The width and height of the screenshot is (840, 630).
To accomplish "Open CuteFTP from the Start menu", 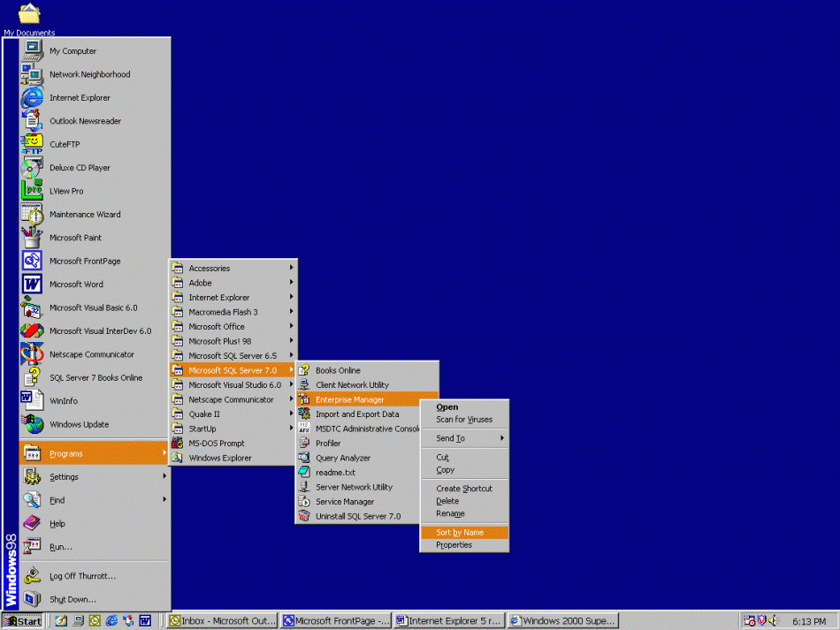I will (x=65, y=144).
